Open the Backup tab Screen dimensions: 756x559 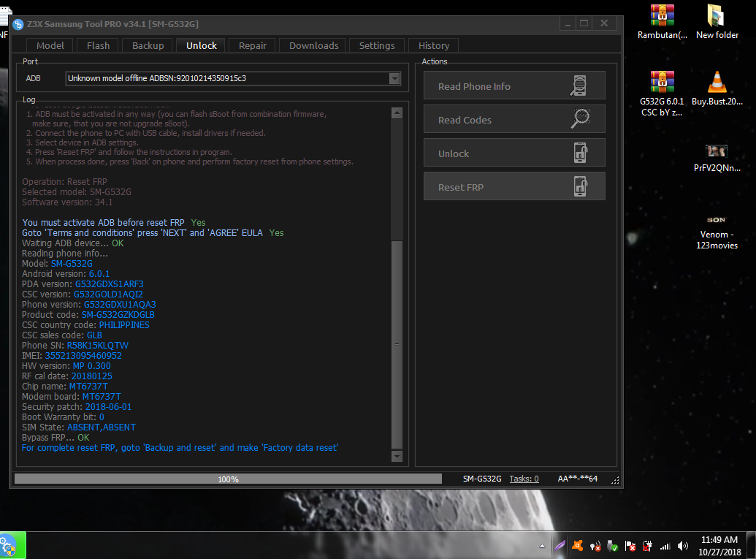pyautogui.click(x=148, y=45)
